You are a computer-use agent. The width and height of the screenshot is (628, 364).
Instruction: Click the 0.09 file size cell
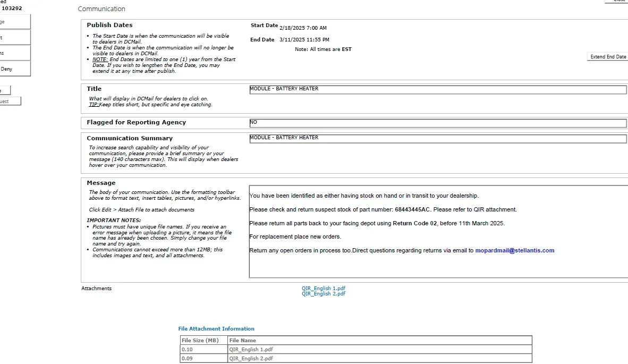[204, 358]
